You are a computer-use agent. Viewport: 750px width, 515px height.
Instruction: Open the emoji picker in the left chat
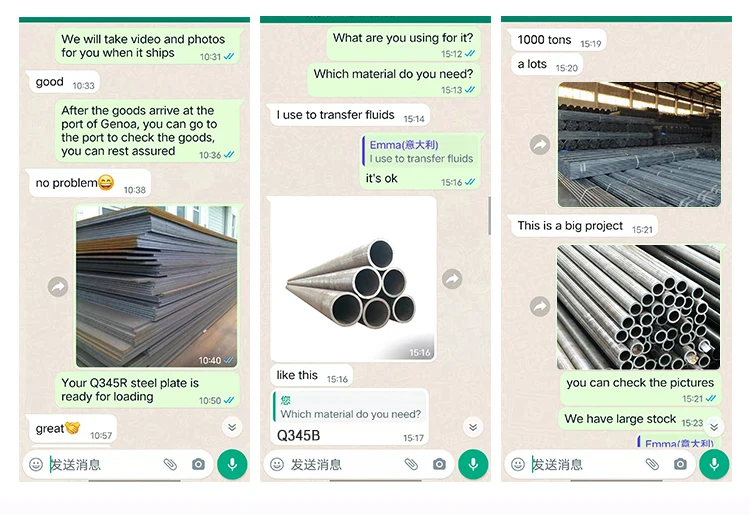[36, 464]
